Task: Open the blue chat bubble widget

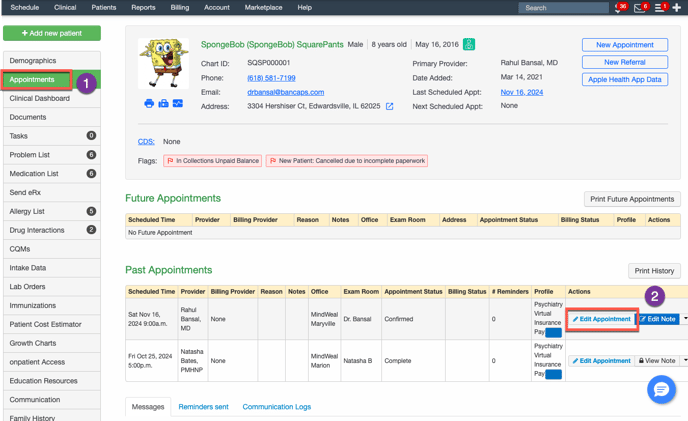Action: click(x=661, y=390)
